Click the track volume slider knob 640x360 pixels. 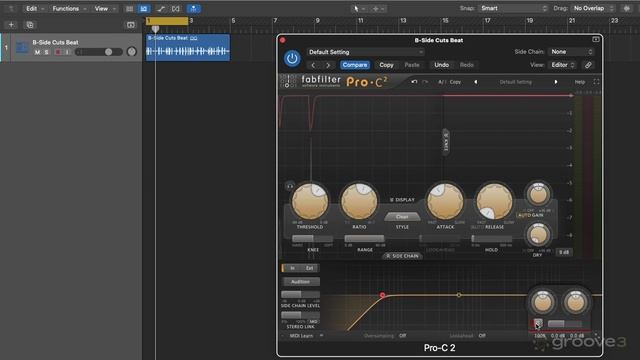point(108,52)
